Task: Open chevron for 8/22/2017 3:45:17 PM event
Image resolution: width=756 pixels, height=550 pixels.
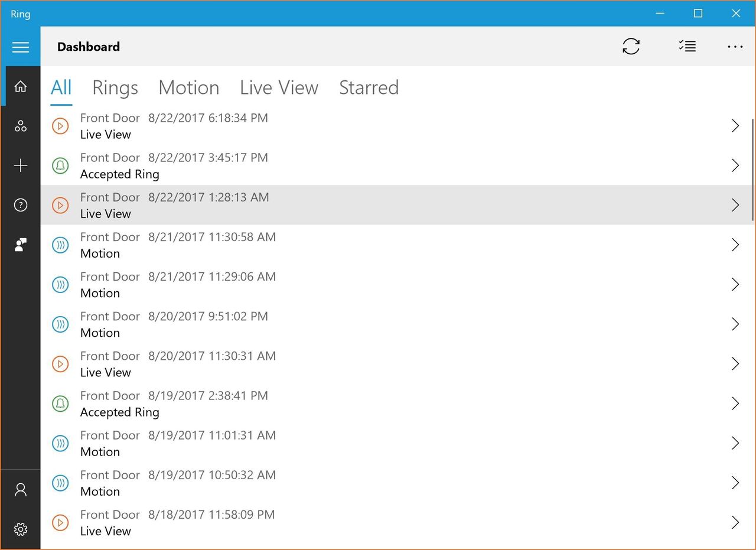Action: [x=735, y=165]
